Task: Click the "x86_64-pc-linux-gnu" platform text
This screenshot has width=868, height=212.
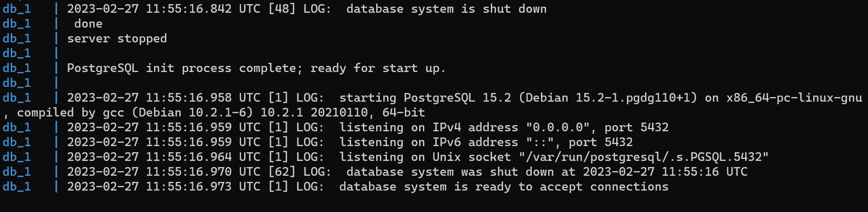Action: [794, 98]
